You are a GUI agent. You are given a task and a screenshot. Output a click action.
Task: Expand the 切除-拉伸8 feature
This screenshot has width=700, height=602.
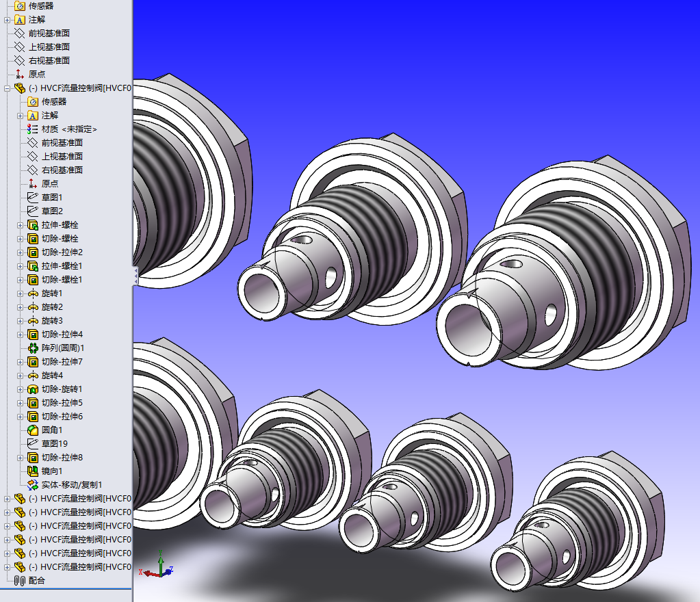point(20,458)
